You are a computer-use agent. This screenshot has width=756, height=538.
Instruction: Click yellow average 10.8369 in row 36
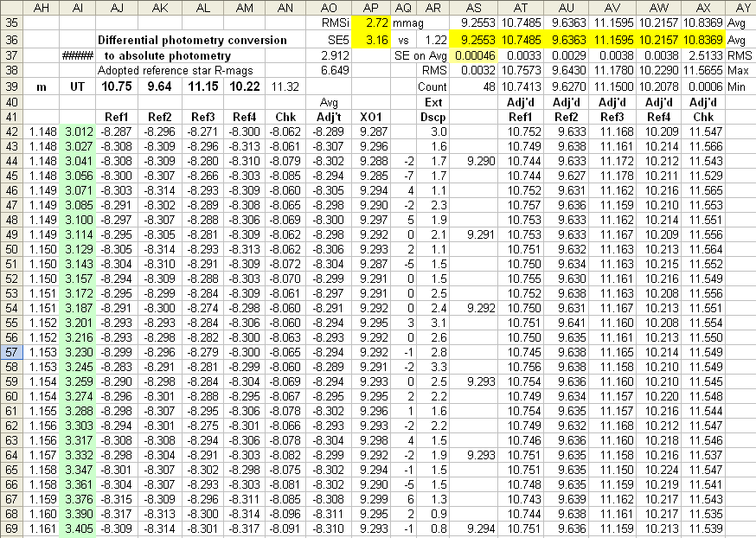tap(703, 40)
